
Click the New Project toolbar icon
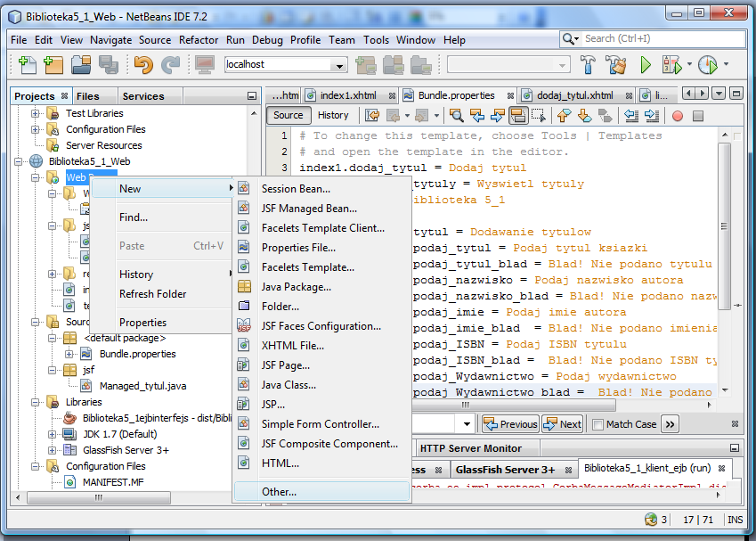53,65
